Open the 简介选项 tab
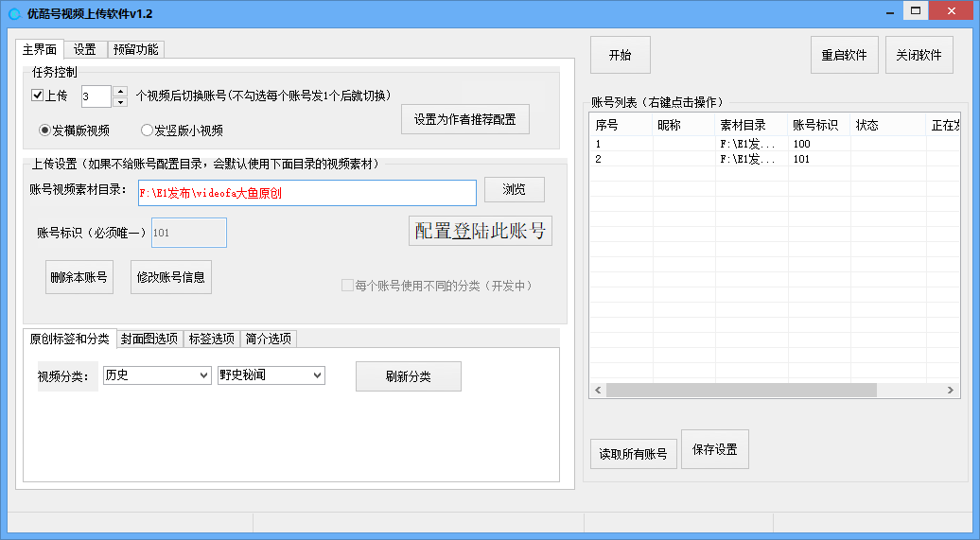 [268, 339]
